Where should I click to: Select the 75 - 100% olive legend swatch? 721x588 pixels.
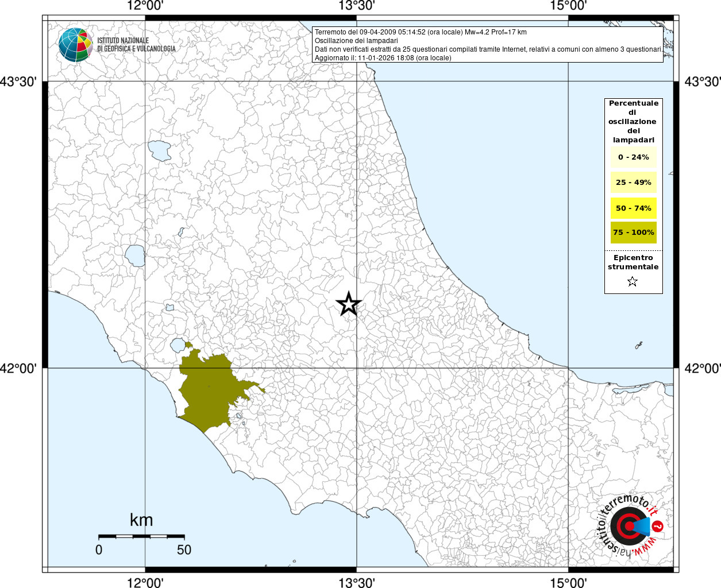[633, 233]
